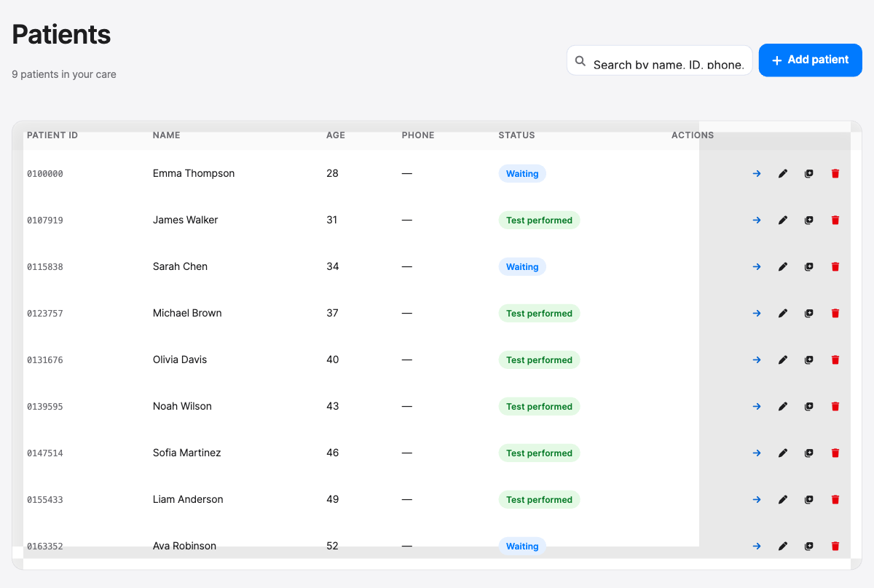This screenshot has height=588, width=874.
Task: Click the Add patient button
Action: (811, 60)
